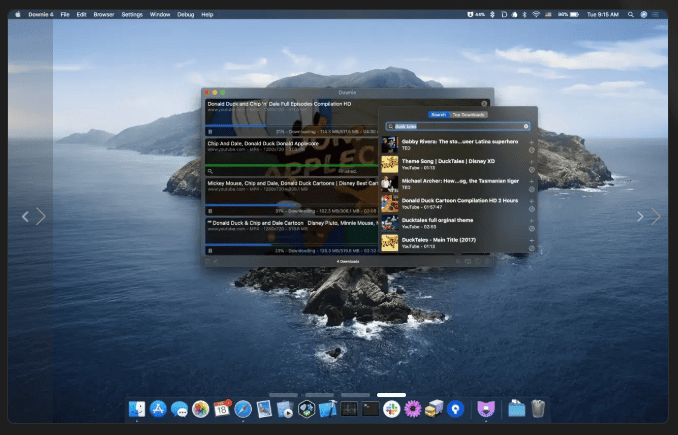Select 'Chip And Dale, Donald Duck Donald Applecore' row title
Screen dimensions: 678x435
click(263, 143)
